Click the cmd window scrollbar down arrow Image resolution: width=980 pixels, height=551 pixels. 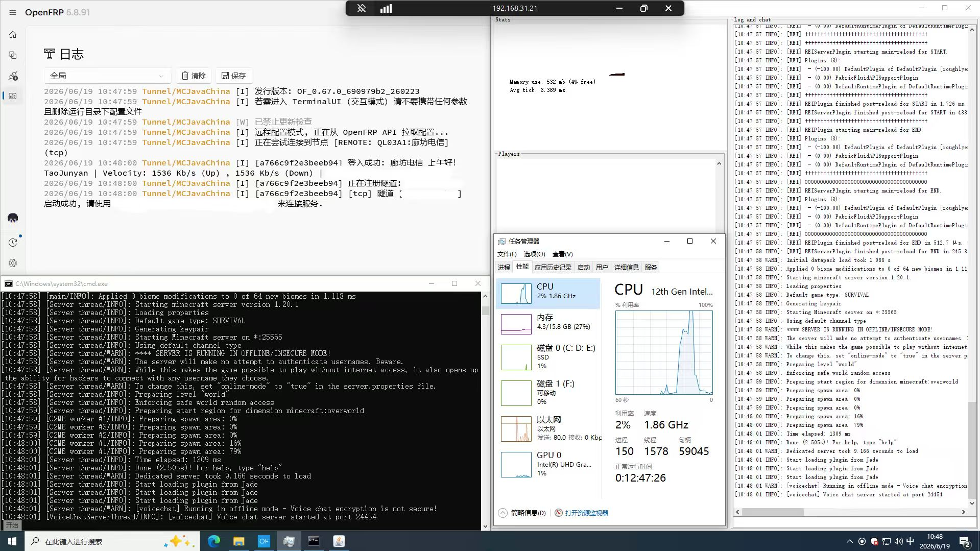point(485,526)
